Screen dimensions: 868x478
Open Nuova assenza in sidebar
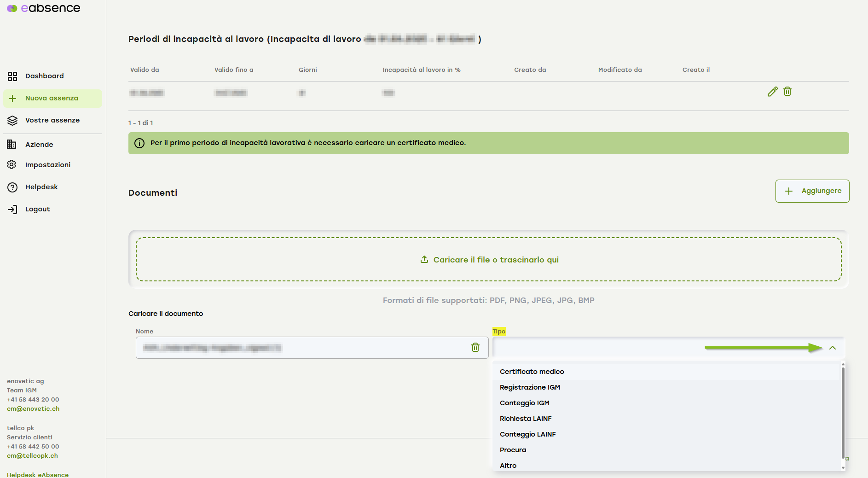[52, 99]
